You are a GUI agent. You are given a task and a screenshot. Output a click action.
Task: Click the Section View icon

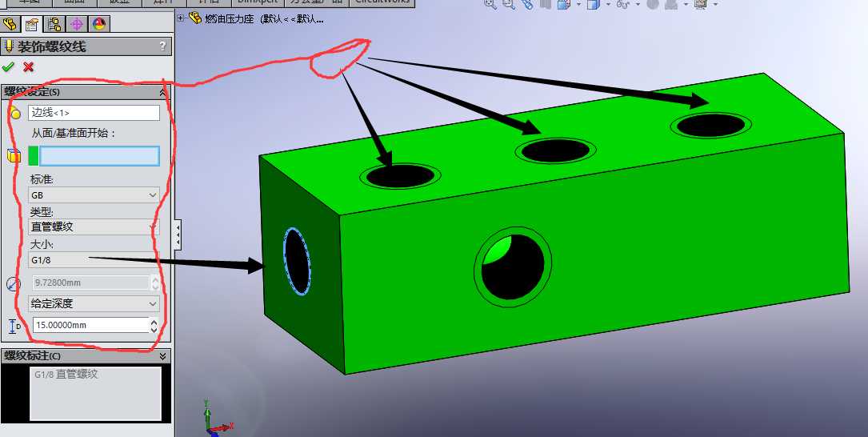546,3
